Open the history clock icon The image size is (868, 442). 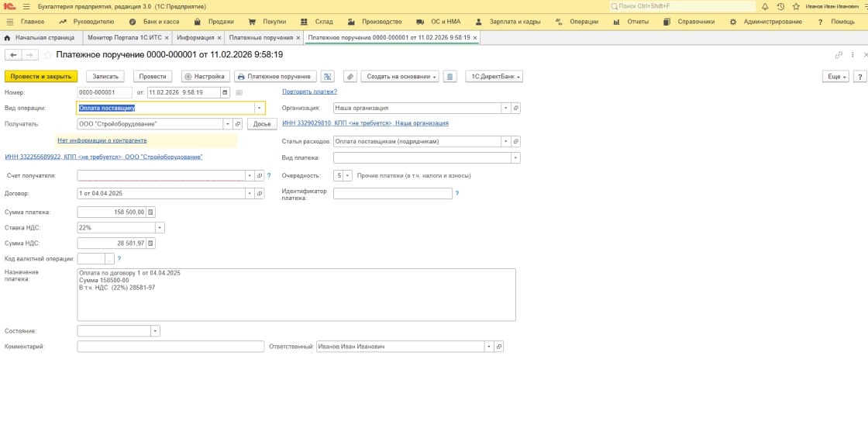[780, 7]
